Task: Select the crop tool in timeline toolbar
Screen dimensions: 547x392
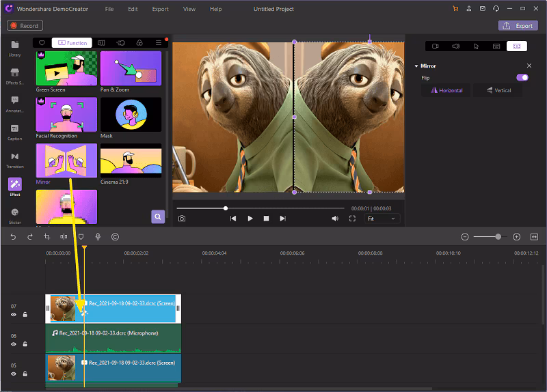Action: (x=47, y=237)
